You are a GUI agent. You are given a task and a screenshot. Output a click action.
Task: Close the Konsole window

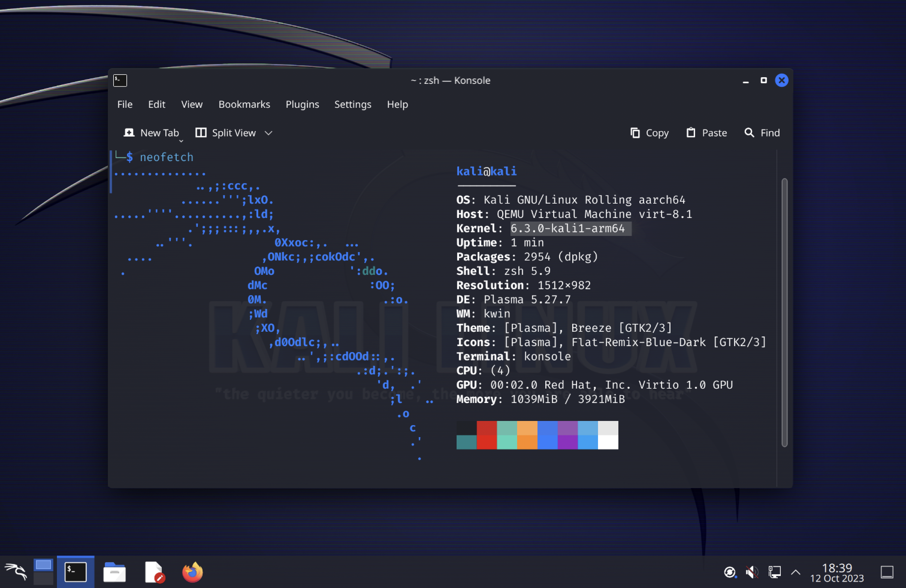click(x=782, y=80)
